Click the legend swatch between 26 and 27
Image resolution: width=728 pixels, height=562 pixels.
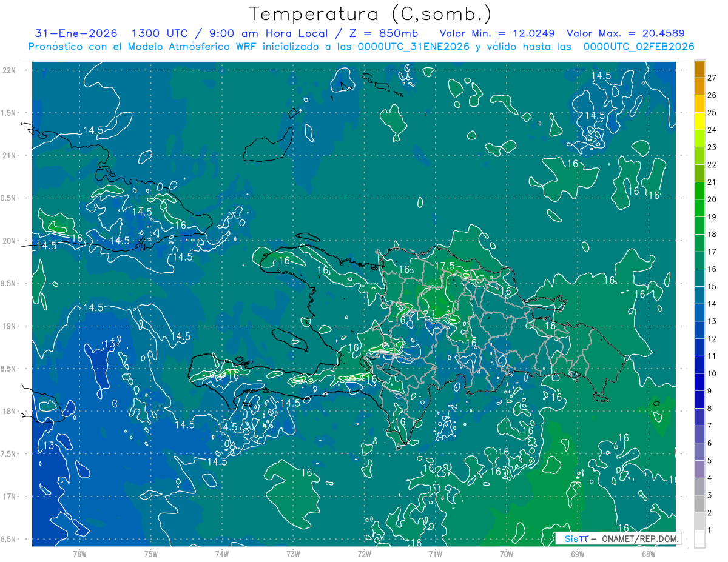[699, 86]
